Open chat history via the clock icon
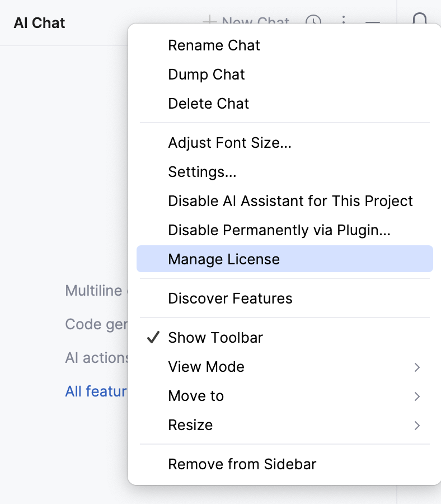Screen dimensions: 441x504 click(x=314, y=22)
